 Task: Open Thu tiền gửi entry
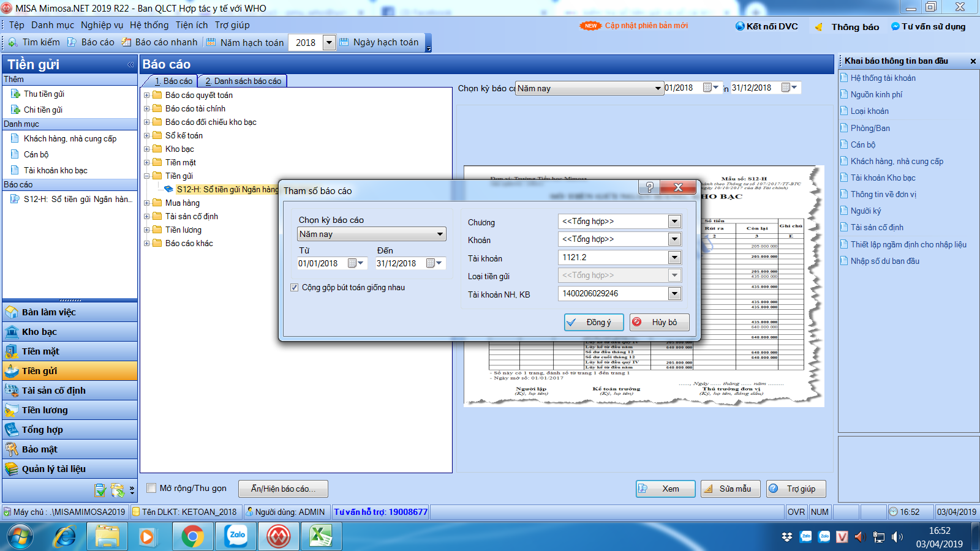[x=43, y=94]
